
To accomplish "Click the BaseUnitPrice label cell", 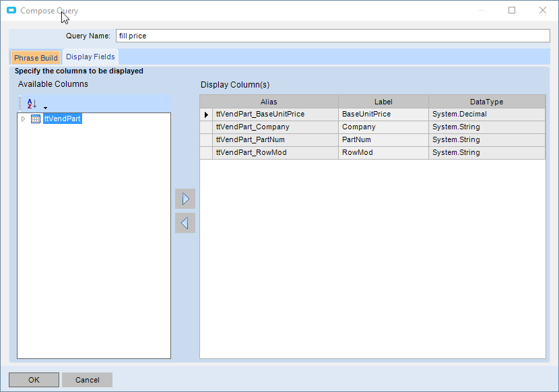I will [383, 115].
